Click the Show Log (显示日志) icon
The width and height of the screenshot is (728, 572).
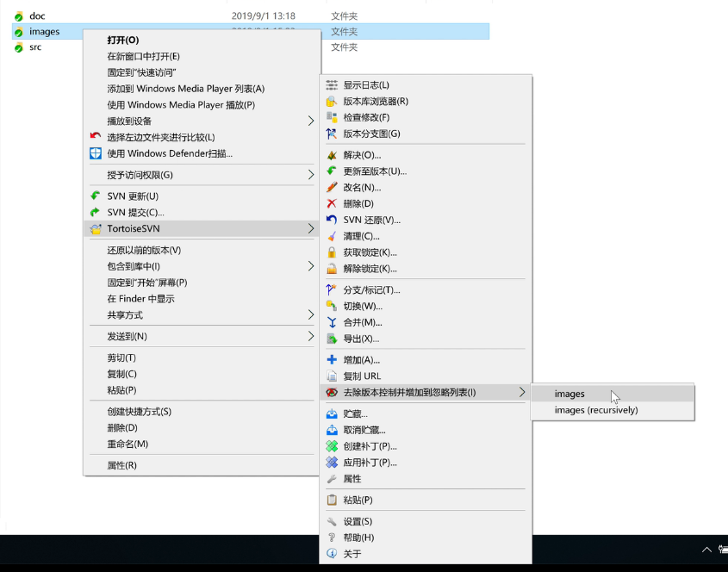(332, 85)
